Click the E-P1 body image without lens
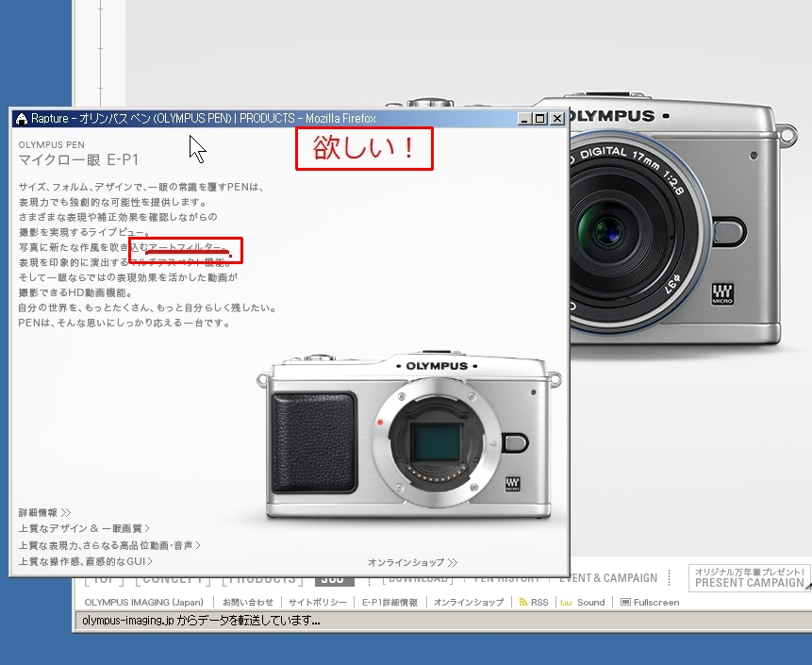Image resolution: width=812 pixels, height=665 pixels. point(408,435)
